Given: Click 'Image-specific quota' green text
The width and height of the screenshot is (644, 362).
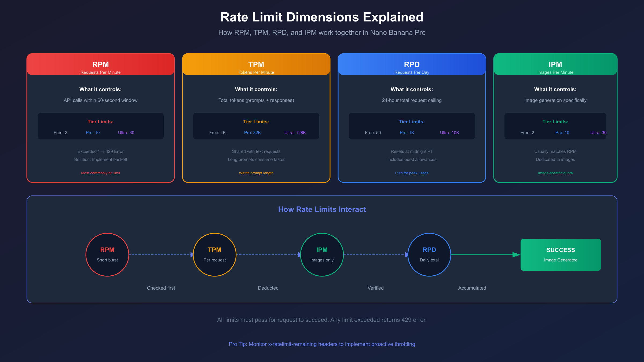Looking at the screenshot, I should pos(555,173).
